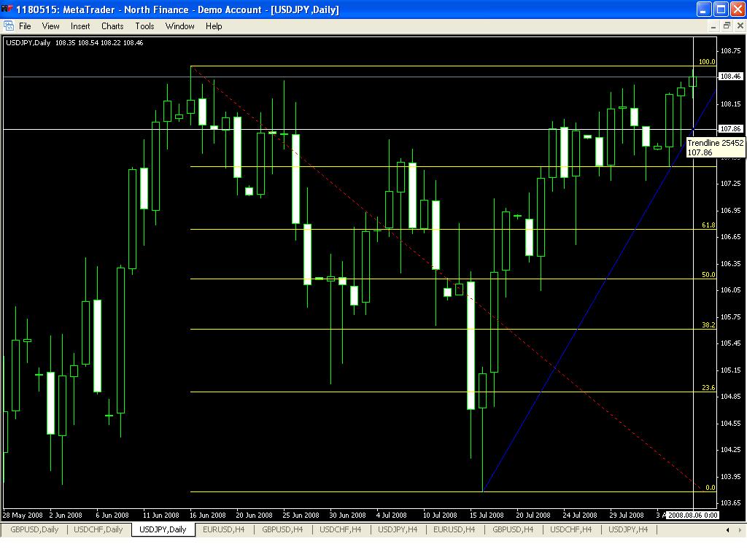Viewport: 747px width, 560px height.
Task: Close the MetaTrader main window
Action: [738, 9]
